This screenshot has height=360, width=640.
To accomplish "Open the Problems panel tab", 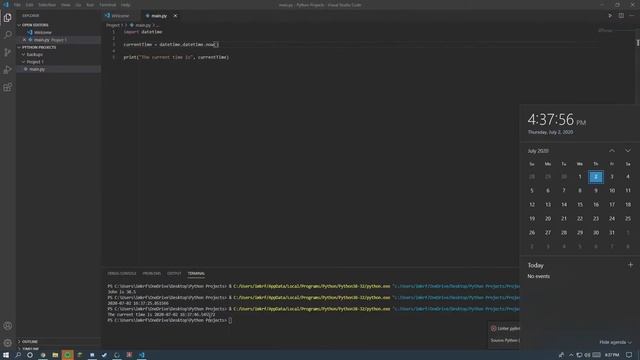I will coord(151,273).
